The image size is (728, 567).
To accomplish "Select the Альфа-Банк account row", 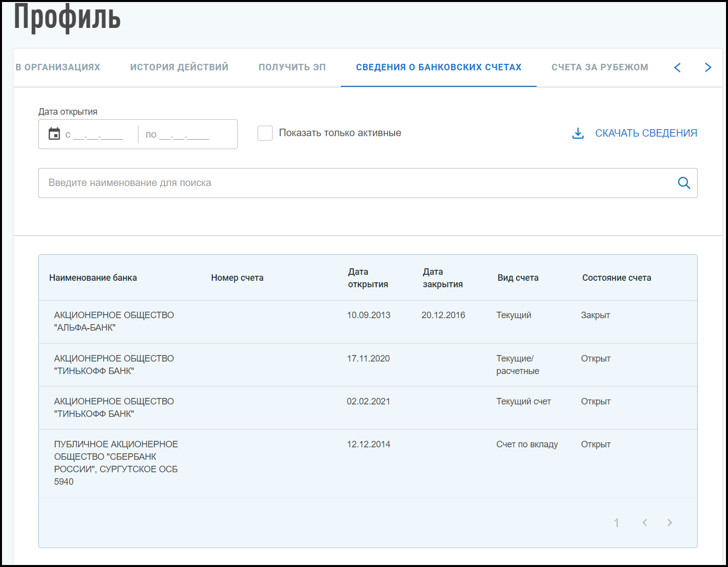I will pos(368,322).
